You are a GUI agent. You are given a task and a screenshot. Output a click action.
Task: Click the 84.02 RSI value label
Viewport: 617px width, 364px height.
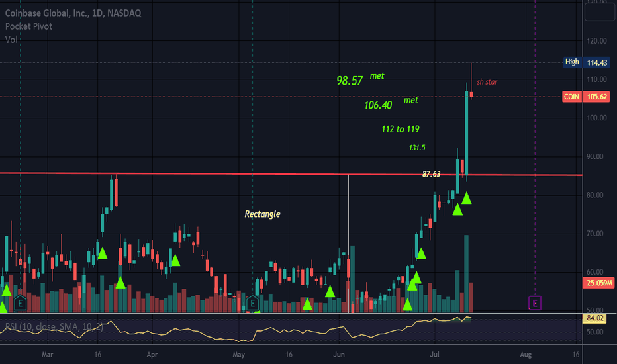[594, 318]
